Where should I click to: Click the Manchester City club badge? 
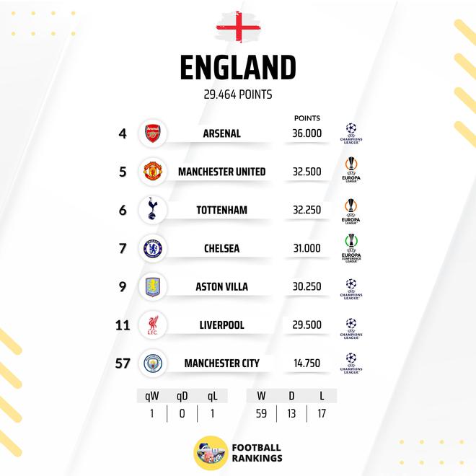[x=153, y=363]
